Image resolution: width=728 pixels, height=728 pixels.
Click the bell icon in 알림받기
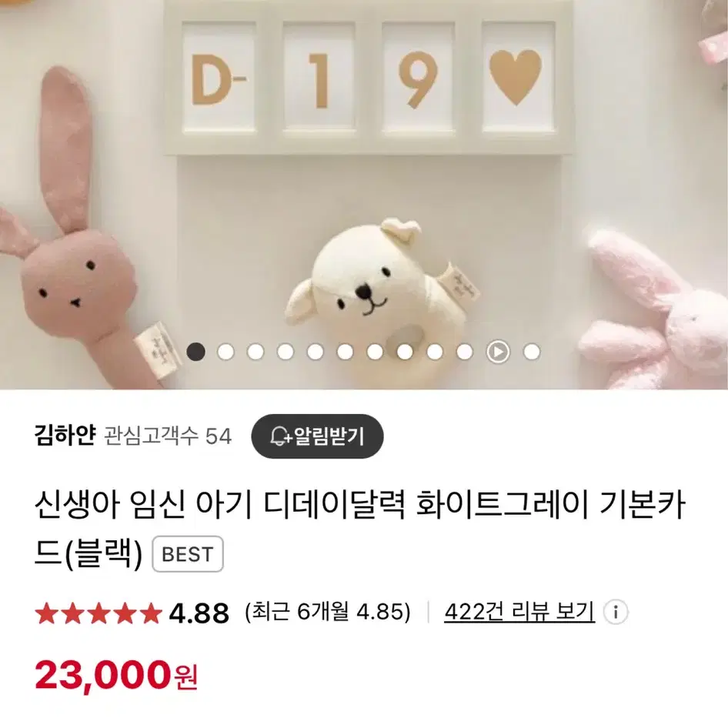(x=280, y=436)
